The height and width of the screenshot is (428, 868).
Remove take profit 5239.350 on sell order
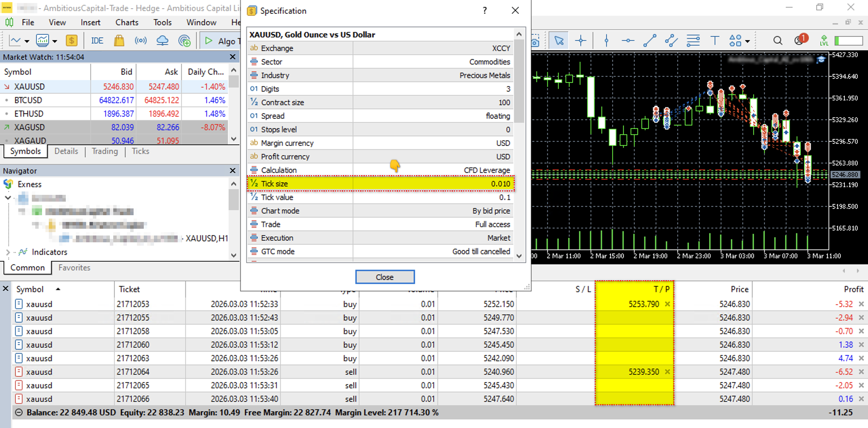667,372
